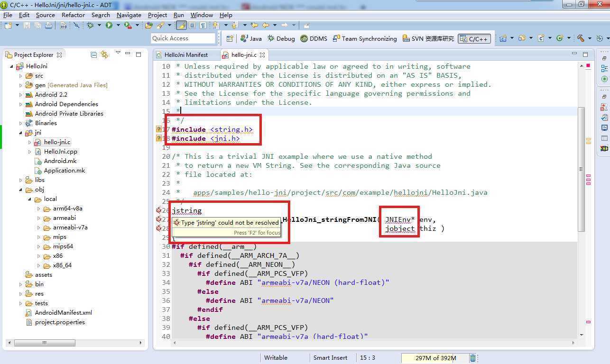Expand the HelloJni.cpp file node

point(30,152)
